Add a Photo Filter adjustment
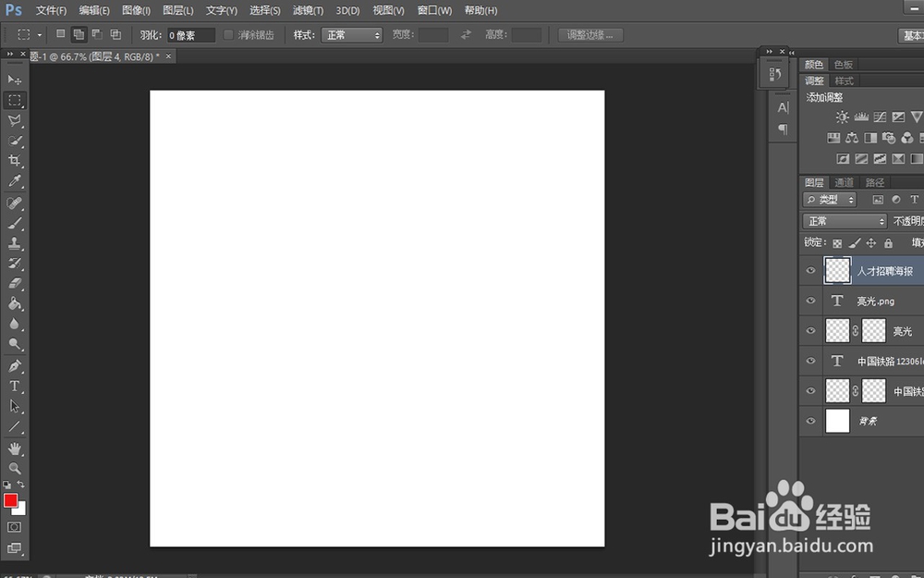924x578 pixels. [x=889, y=138]
